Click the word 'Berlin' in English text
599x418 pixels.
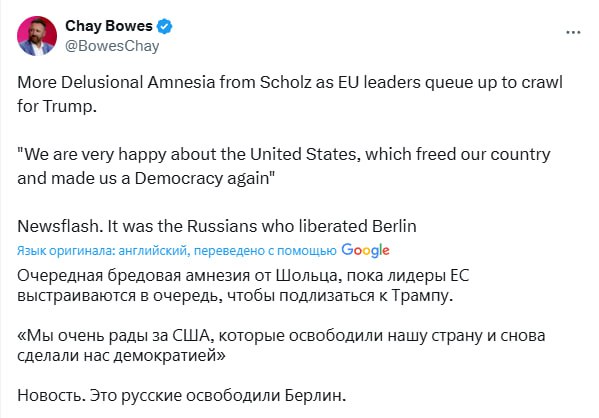click(394, 226)
